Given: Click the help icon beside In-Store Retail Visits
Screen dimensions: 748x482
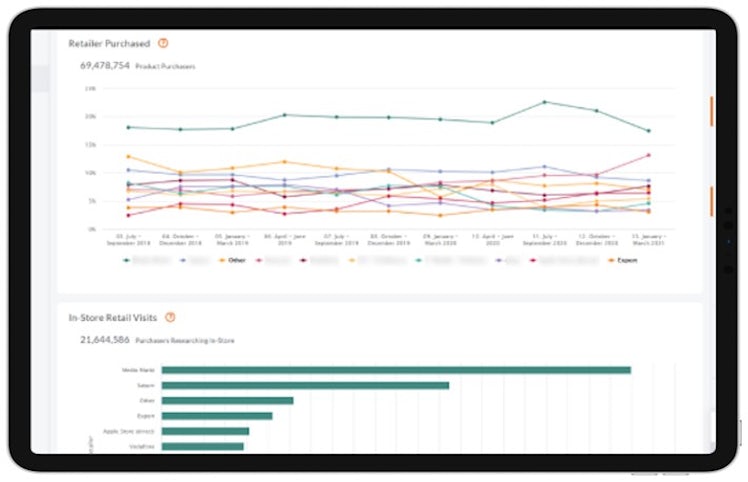Looking at the screenshot, I should coord(170,317).
